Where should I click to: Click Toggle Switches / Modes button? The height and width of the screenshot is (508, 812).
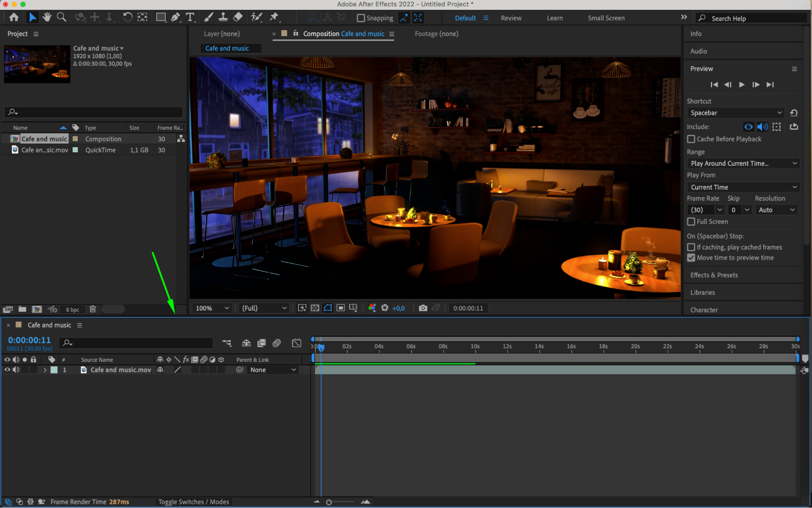tap(193, 502)
